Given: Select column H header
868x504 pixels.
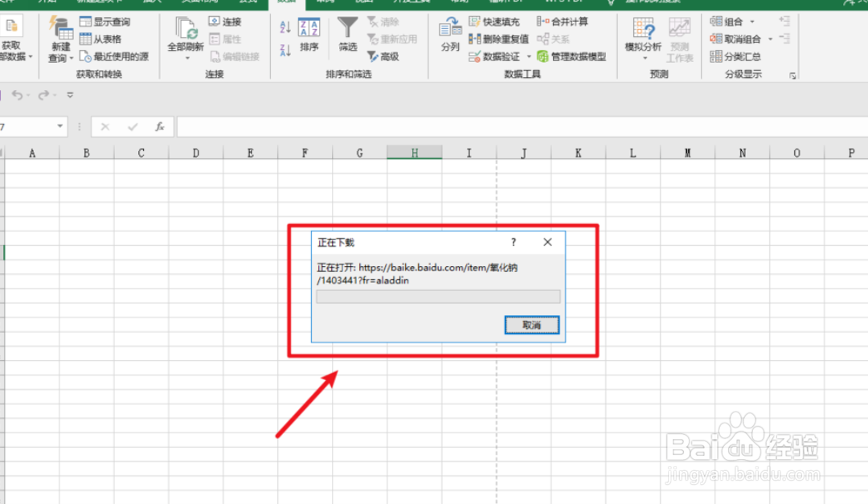Looking at the screenshot, I should tap(414, 153).
